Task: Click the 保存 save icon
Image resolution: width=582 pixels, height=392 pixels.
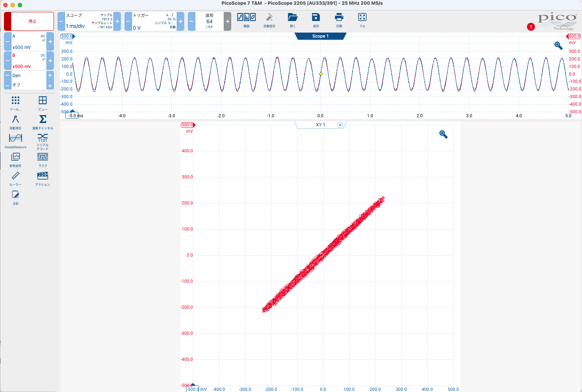Action: click(316, 20)
